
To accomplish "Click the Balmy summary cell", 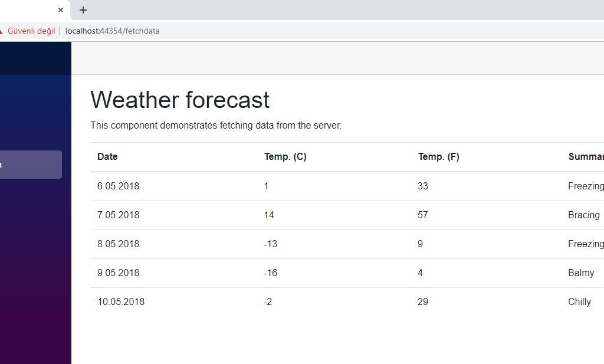I will coord(581,273).
